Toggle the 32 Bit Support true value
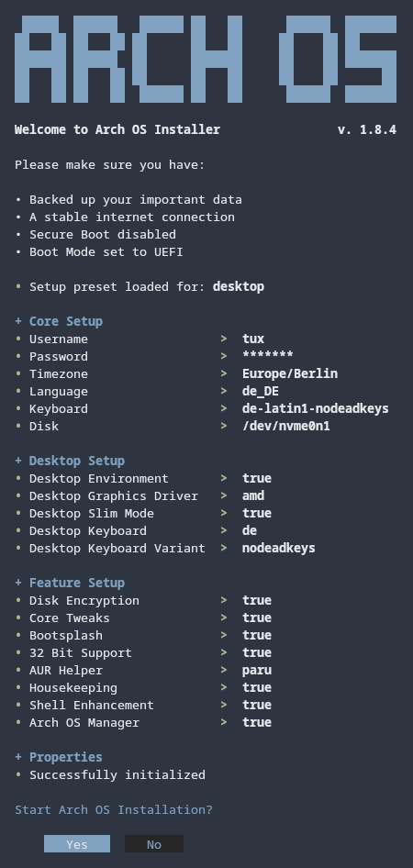Viewport: 413px width, 868px height. [257, 652]
